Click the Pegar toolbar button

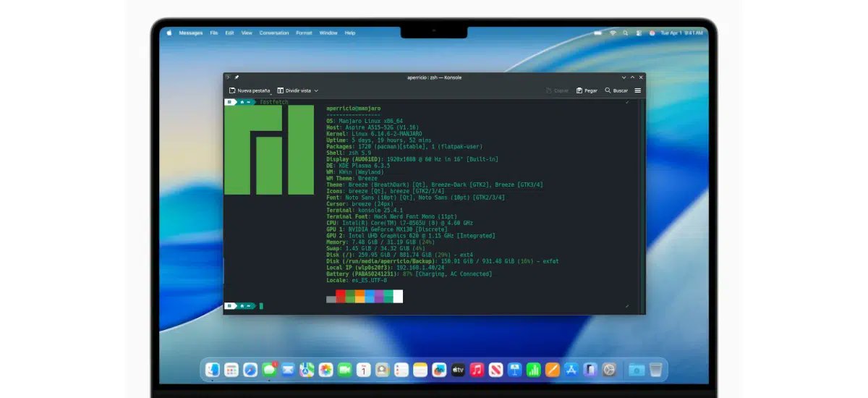tap(587, 90)
